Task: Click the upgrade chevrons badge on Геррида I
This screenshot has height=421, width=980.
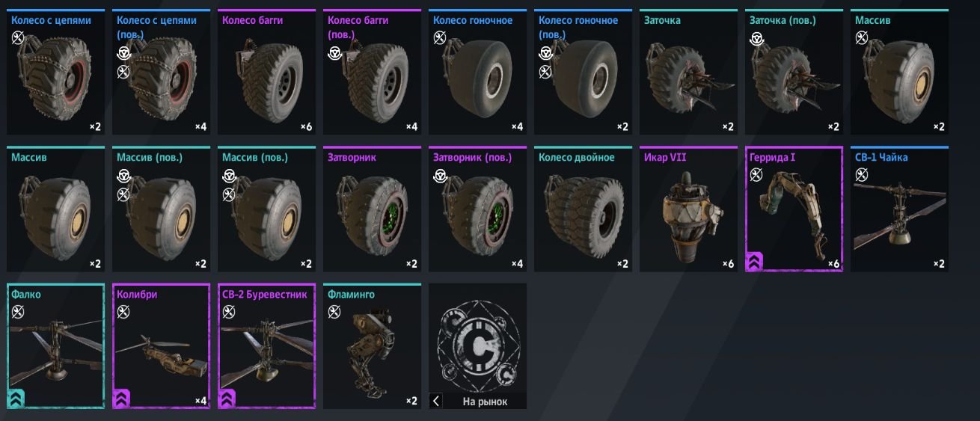Action: coord(756,262)
